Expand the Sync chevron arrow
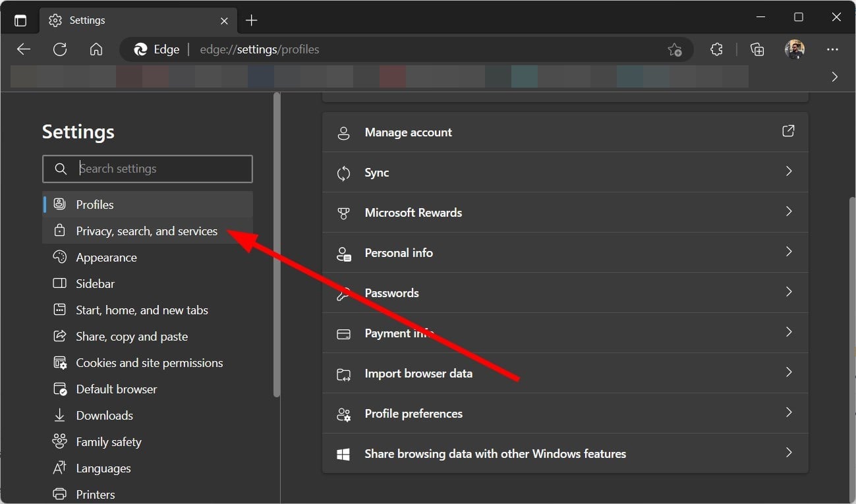Image resolution: width=856 pixels, height=504 pixels. click(788, 171)
